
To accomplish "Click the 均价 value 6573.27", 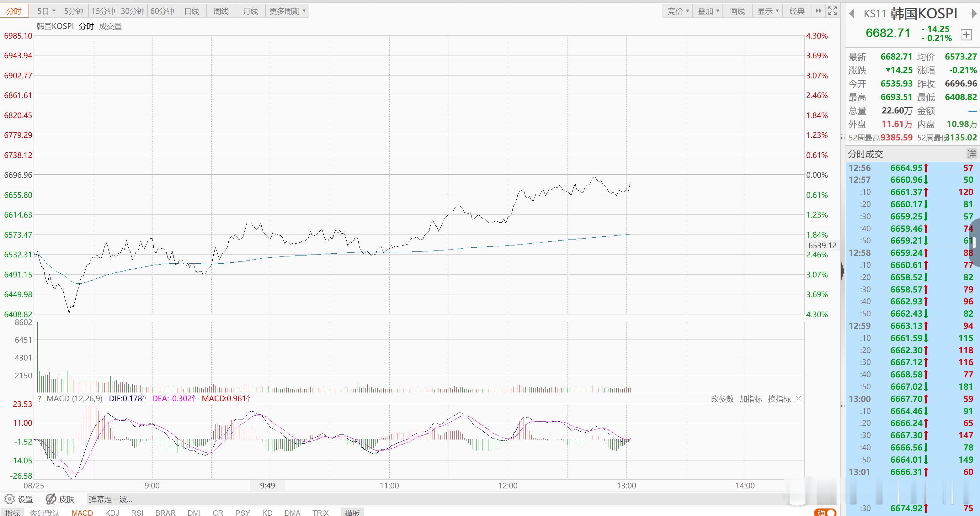I will 961,57.
